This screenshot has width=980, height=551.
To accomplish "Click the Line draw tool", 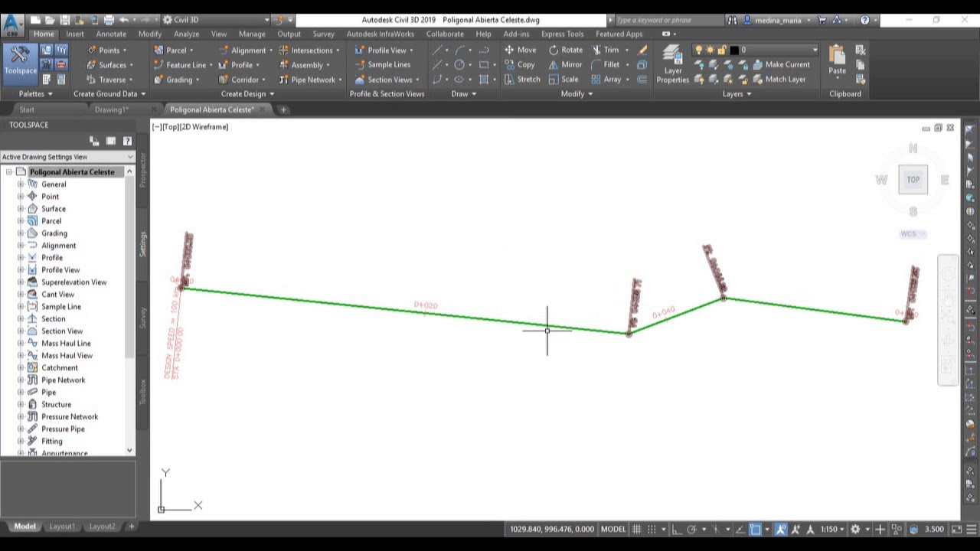I will (x=438, y=50).
